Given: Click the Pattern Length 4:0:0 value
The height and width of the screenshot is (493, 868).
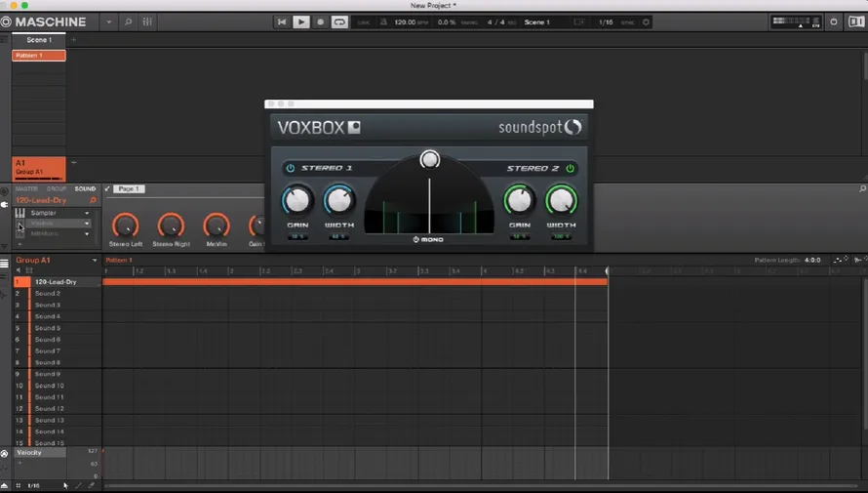Looking at the screenshot, I should click(812, 261).
